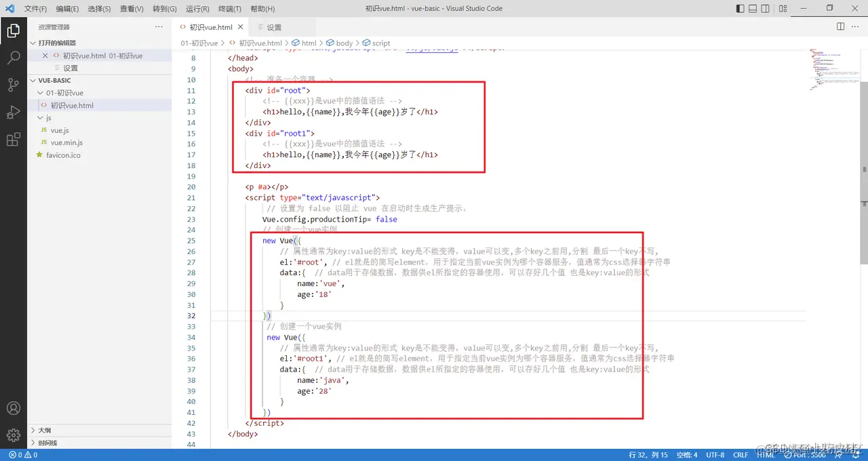Click name:'java' on line 38
Screen dimensions: 868x461
tap(323, 380)
